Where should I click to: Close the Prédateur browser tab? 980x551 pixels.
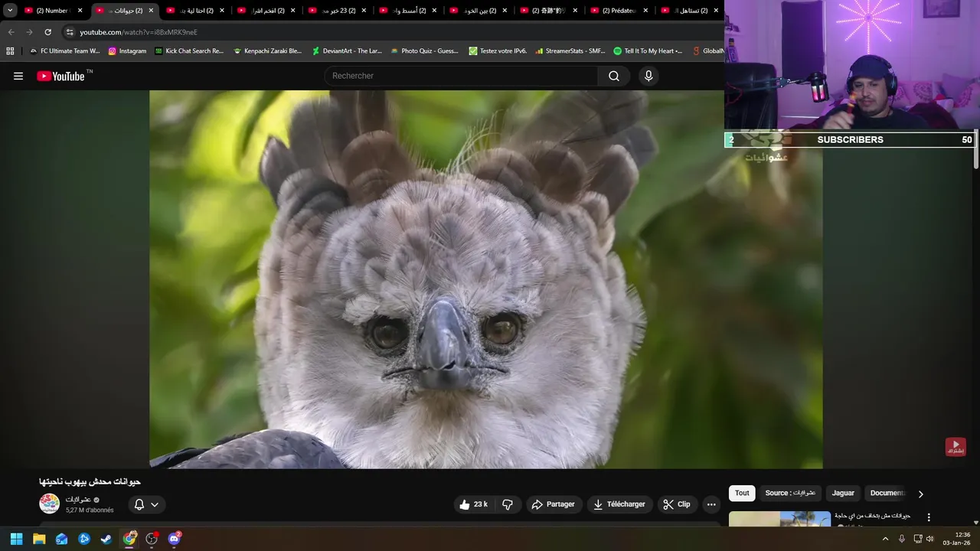(645, 11)
